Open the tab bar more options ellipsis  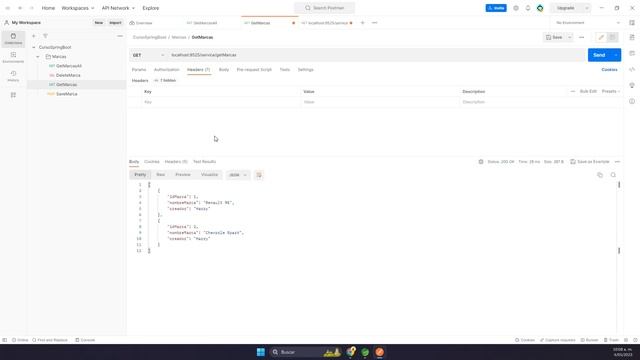[375, 23]
